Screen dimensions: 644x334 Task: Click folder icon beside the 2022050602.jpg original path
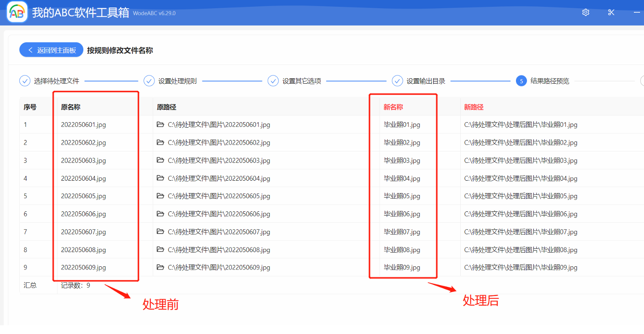tap(160, 142)
